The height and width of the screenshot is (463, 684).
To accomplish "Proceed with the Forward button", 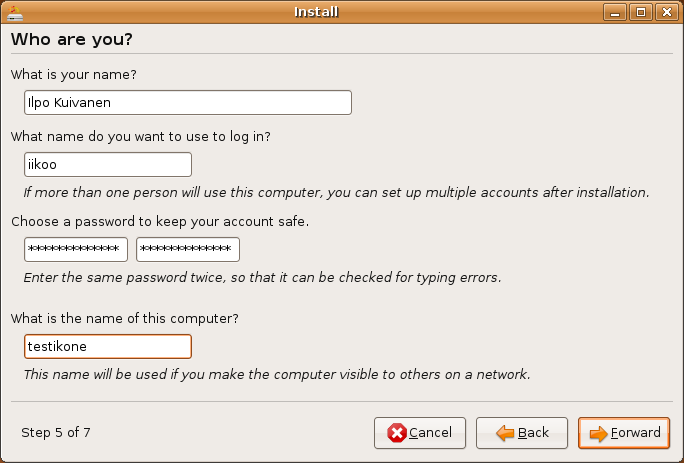I will [624, 433].
